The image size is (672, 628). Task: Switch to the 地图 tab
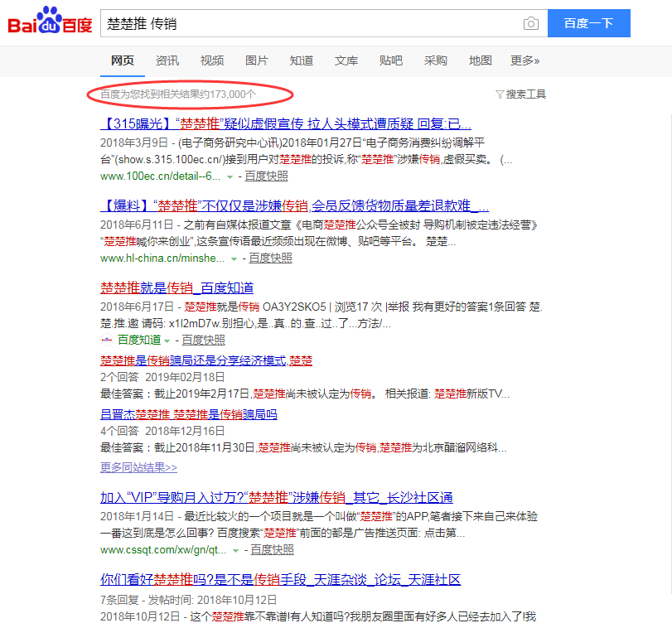[481, 60]
